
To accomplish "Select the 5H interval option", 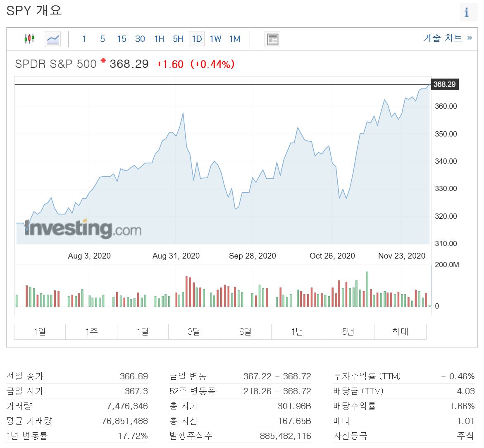I will (x=178, y=38).
